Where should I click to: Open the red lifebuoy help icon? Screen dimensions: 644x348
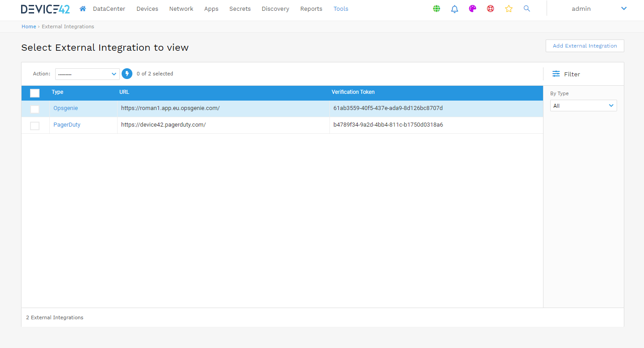491,9
